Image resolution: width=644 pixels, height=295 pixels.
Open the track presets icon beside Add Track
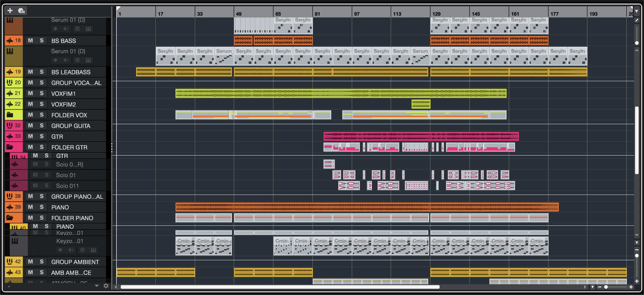click(21, 11)
